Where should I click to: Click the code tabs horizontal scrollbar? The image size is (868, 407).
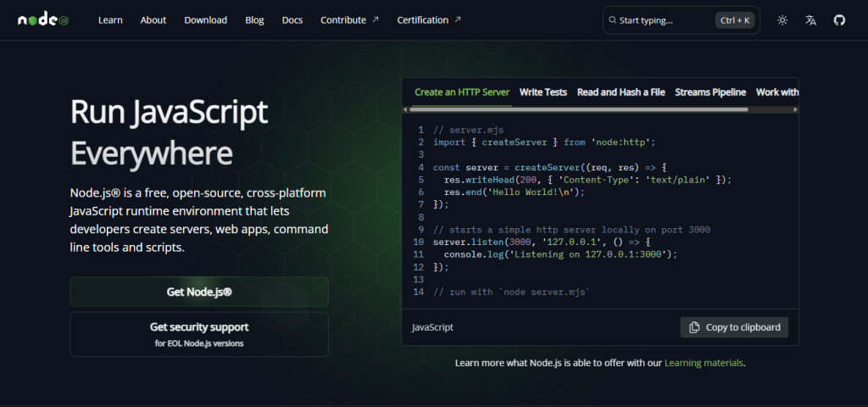tap(578, 109)
